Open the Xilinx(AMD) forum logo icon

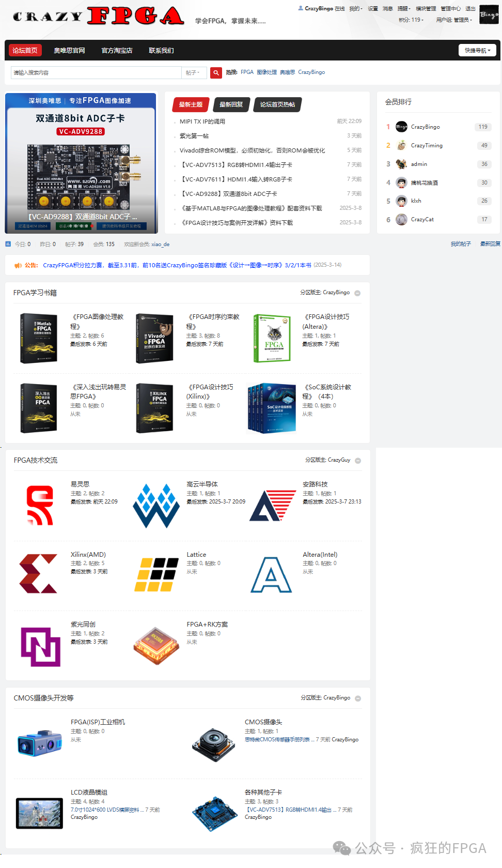click(38, 574)
